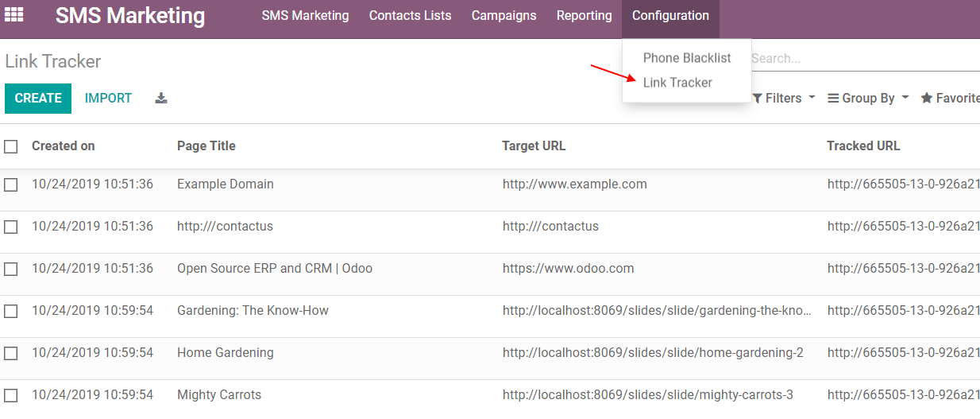Expand the Favorites dropdown
980x419 pixels.
click(950, 99)
